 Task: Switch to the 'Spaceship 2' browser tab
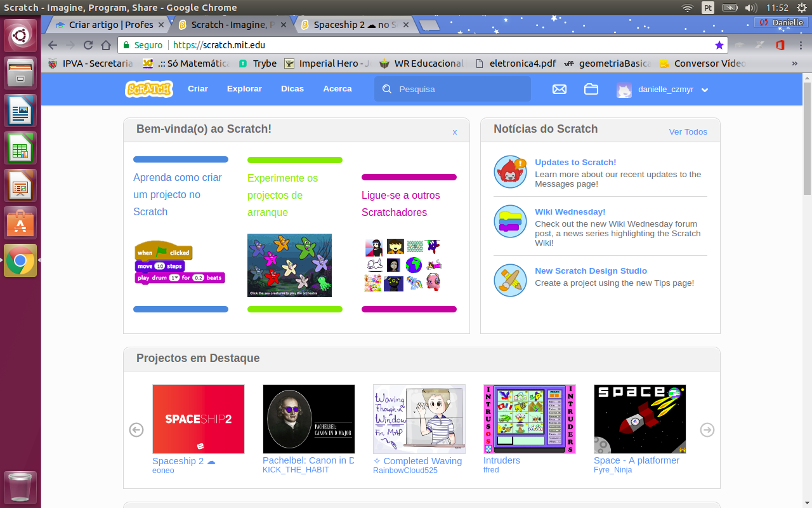point(354,25)
